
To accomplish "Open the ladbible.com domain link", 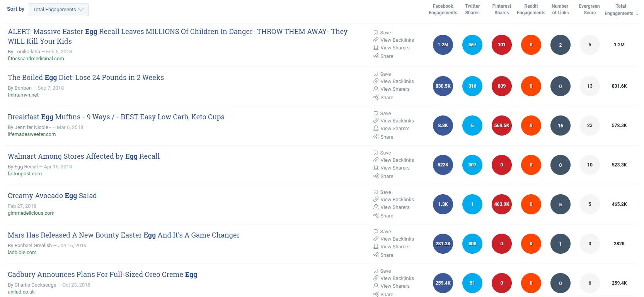I will coord(22,253).
